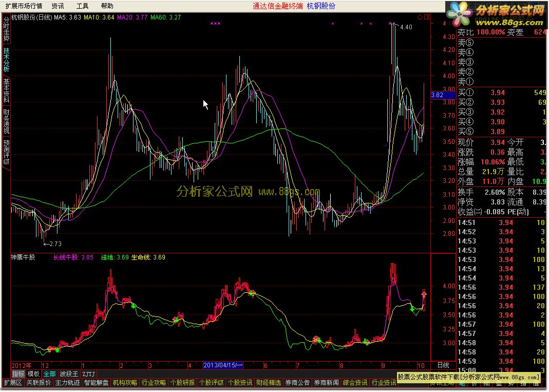The image size is (549, 392).
Task: Click the 股票公式股票软件下载 tooltip link
Action: (469, 377)
